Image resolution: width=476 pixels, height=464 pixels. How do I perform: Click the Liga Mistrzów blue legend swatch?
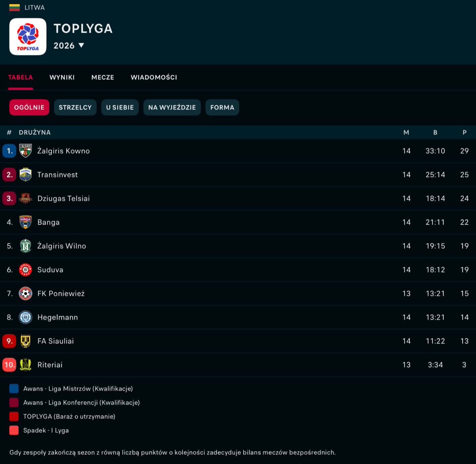(x=14, y=389)
